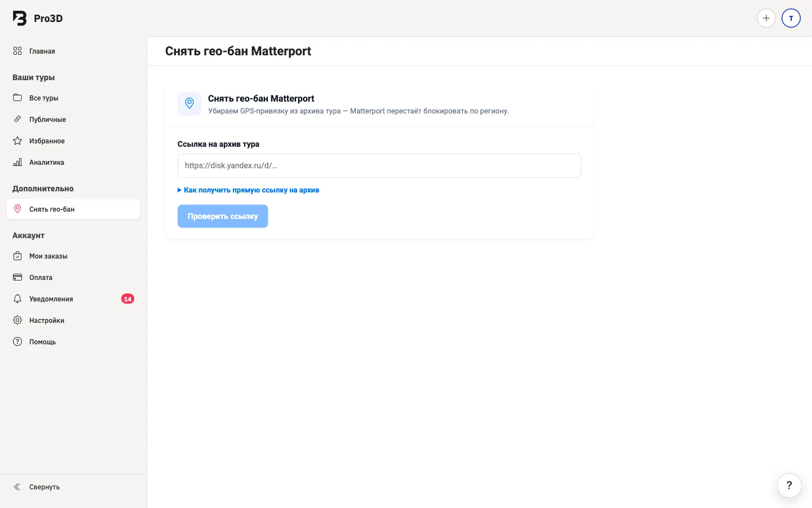
Task: Open Оплата page
Action: click(x=73, y=277)
